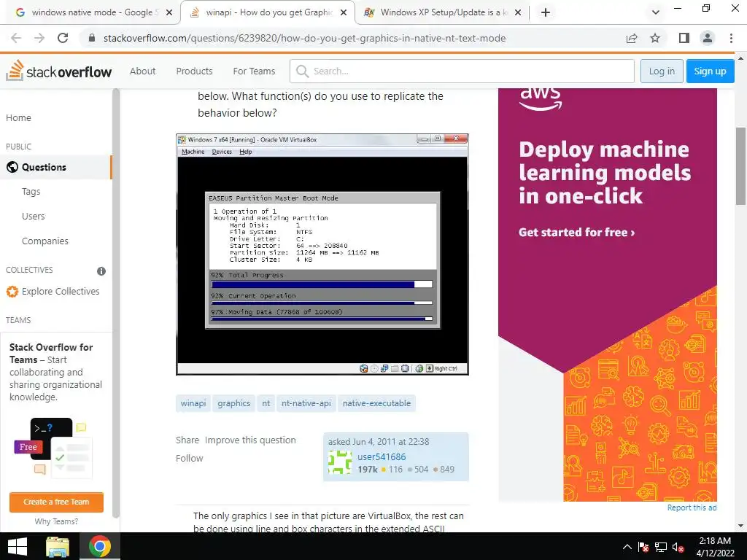Open Chrome three-dot menu
Screen dimensions: 747x560
coord(731,38)
